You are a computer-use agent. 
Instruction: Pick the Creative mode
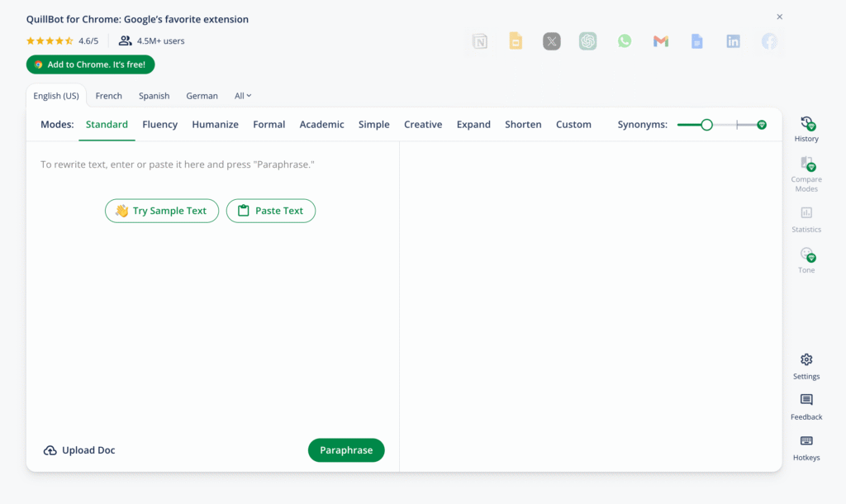point(423,124)
